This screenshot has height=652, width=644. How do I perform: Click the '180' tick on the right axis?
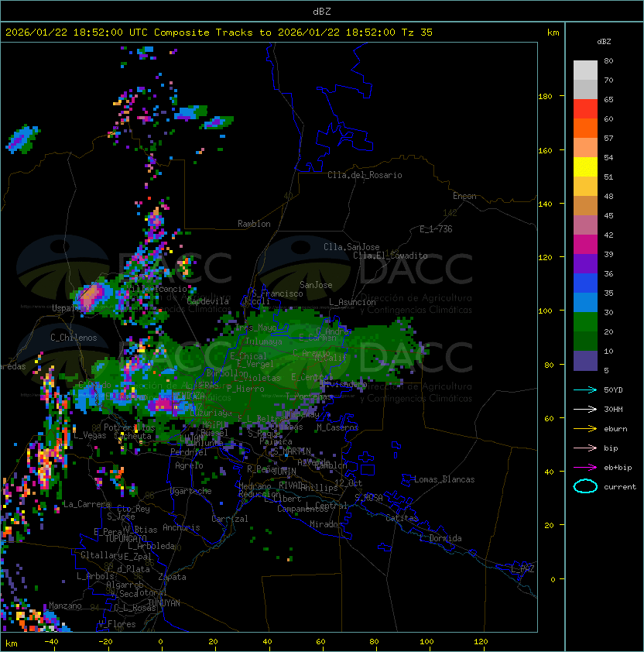pyautogui.click(x=545, y=96)
